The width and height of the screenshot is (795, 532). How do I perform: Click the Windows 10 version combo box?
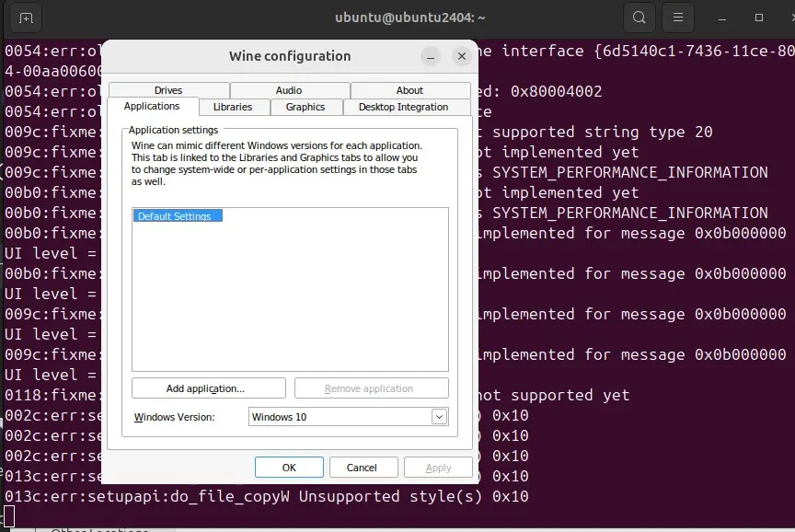pyautogui.click(x=349, y=417)
